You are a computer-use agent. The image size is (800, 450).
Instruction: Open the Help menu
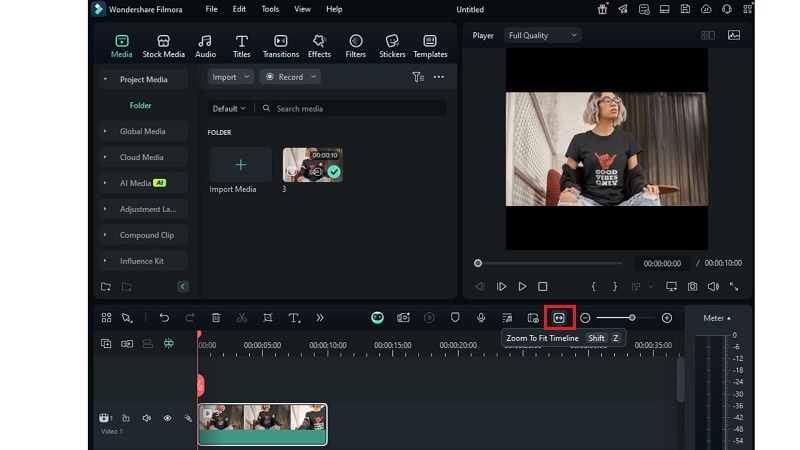click(x=334, y=9)
